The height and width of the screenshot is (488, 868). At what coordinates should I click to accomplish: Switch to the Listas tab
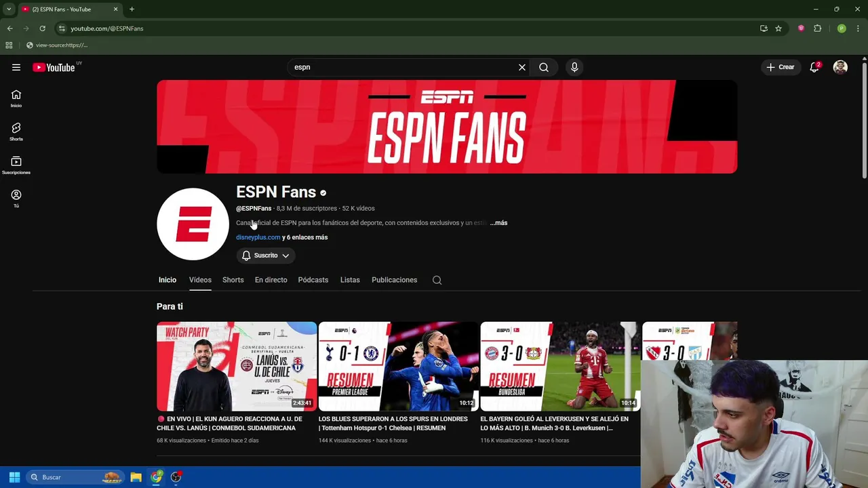point(350,280)
